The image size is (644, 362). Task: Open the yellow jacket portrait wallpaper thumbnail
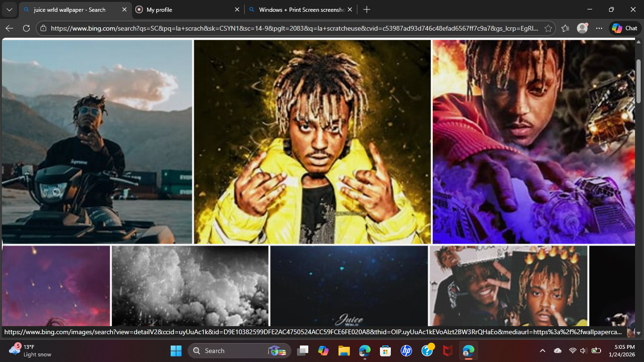coord(312,141)
